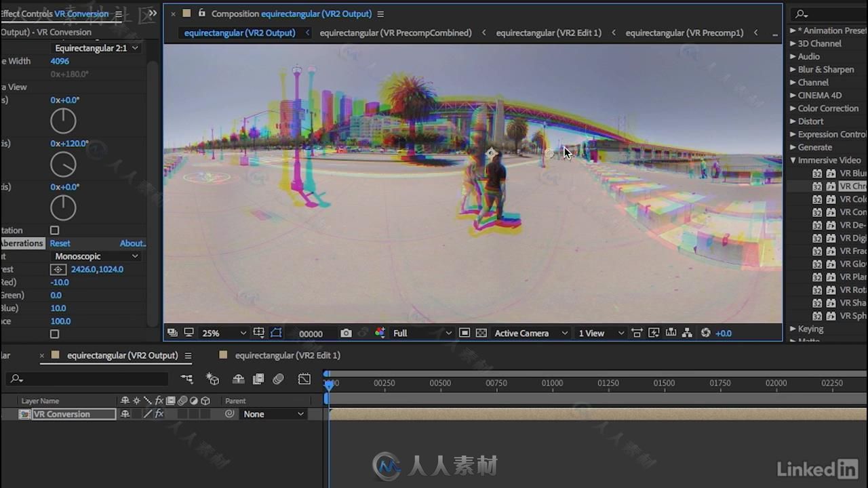Click the Draft 3D icon in timeline

click(x=213, y=379)
